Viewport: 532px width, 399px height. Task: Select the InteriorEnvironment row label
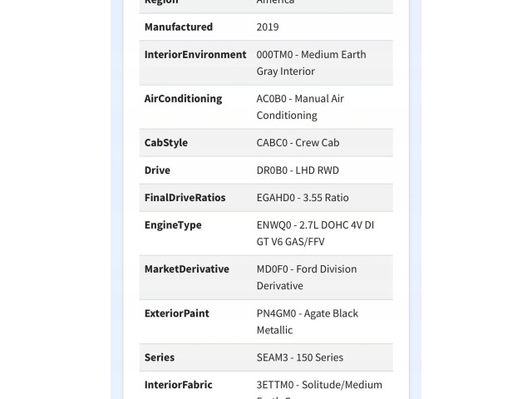pyautogui.click(x=195, y=54)
